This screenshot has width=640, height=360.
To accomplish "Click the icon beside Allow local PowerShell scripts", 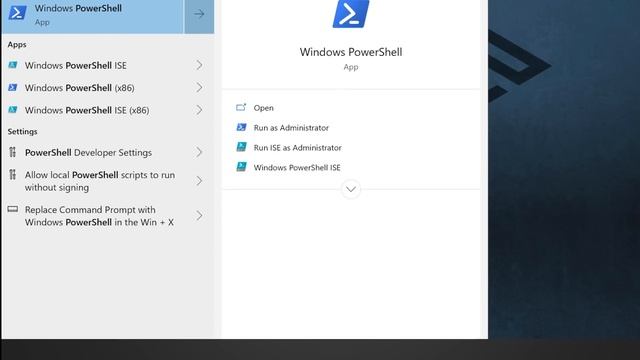I will (x=13, y=175).
